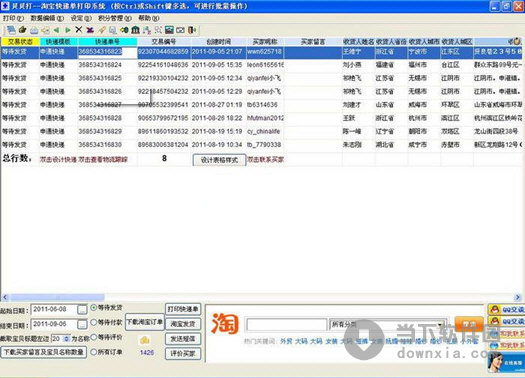525x378 pixels.
Task: Click the first toolbar icon with blue pages
Action: pyautogui.click(x=11, y=30)
